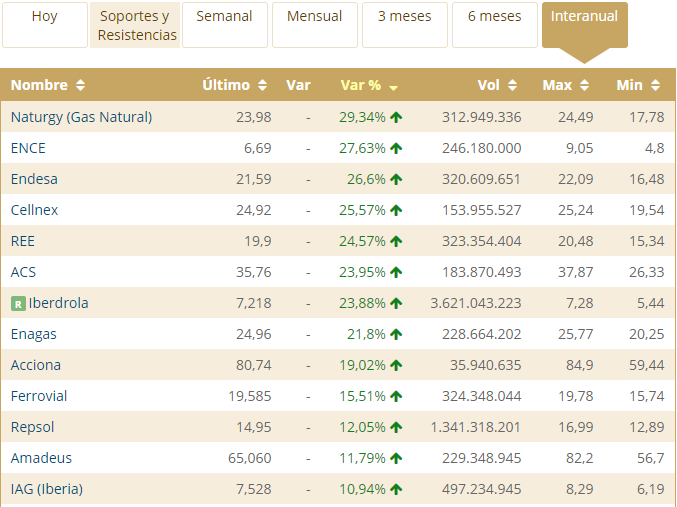The height and width of the screenshot is (507, 677).
Task: Open the Amadeus stock link
Action: (41, 458)
